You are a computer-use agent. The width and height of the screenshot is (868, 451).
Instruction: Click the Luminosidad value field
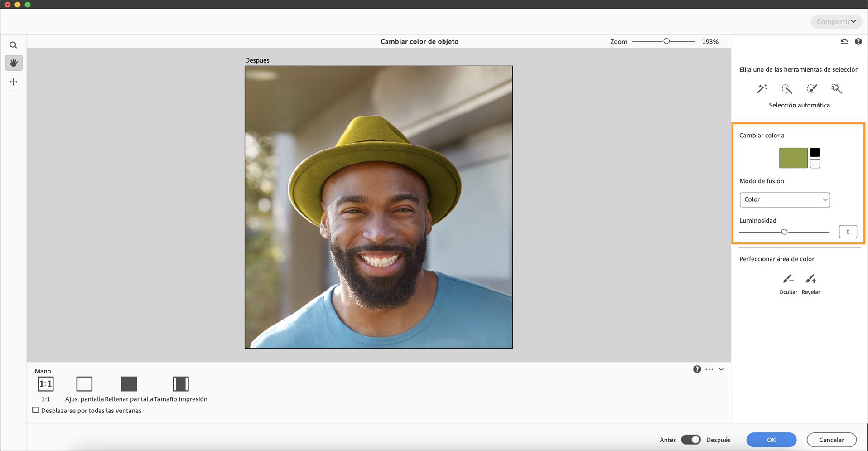pyautogui.click(x=848, y=232)
